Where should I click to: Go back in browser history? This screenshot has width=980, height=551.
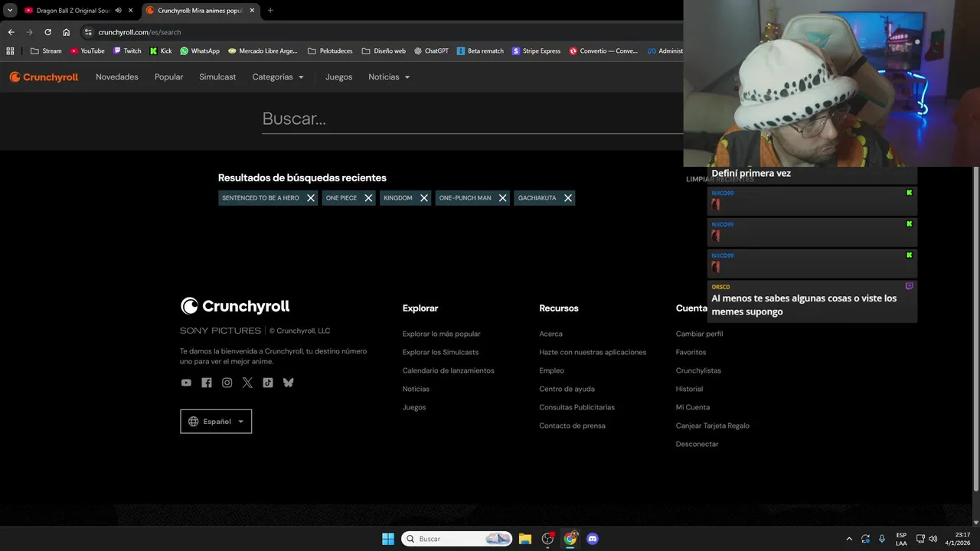11,32
